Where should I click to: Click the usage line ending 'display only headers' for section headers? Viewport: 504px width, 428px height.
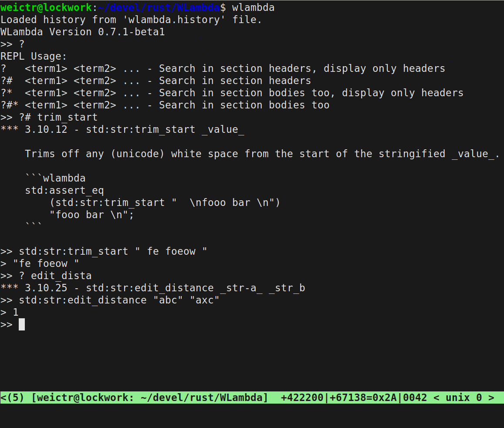click(223, 68)
